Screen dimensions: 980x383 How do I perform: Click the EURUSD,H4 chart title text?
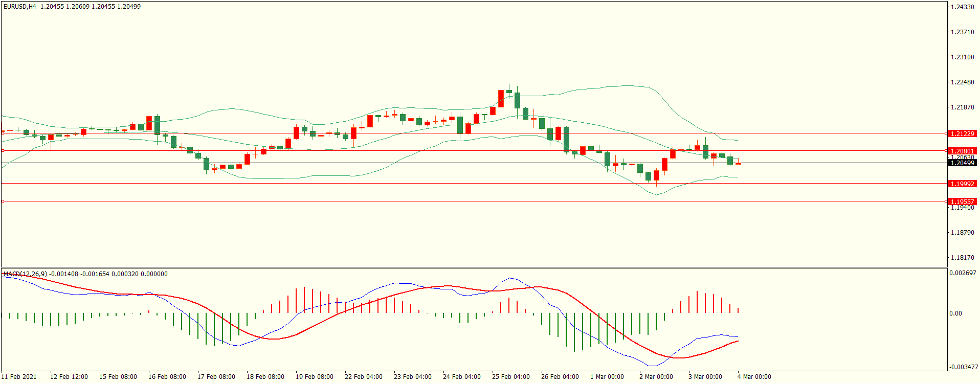click(x=20, y=7)
